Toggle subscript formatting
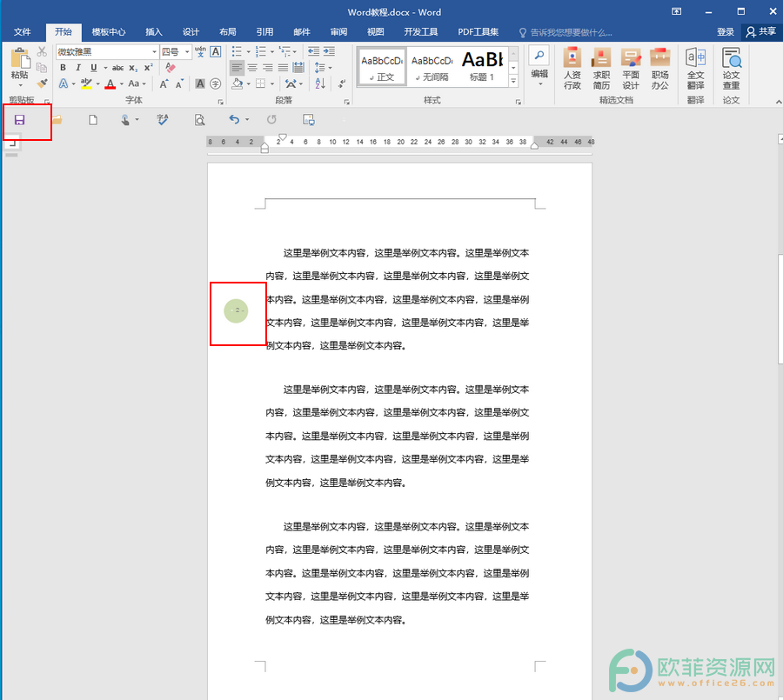This screenshot has height=700, width=783. click(x=133, y=68)
